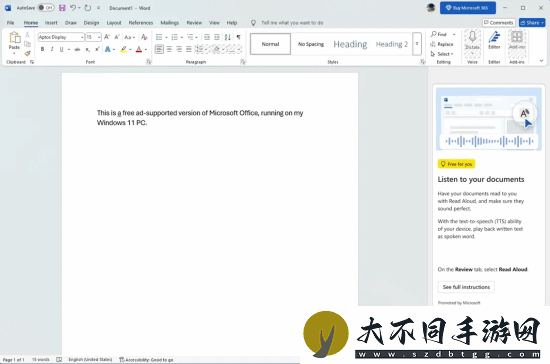Screen dimensions: 550x364
Task: Apply red font color
Action: point(139,49)
